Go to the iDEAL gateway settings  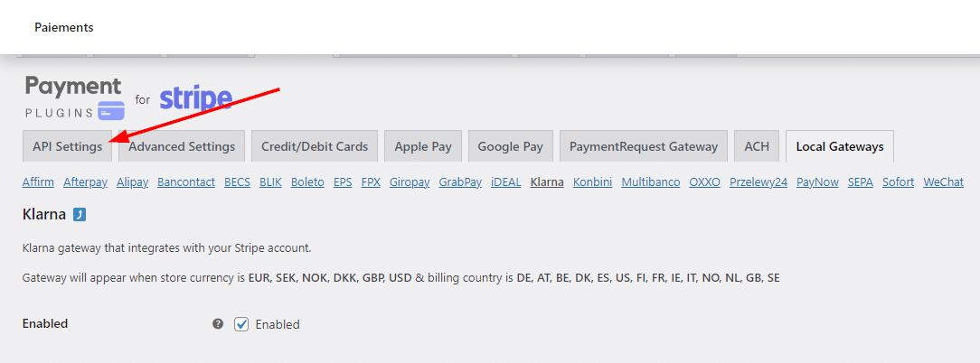[506, 182]
